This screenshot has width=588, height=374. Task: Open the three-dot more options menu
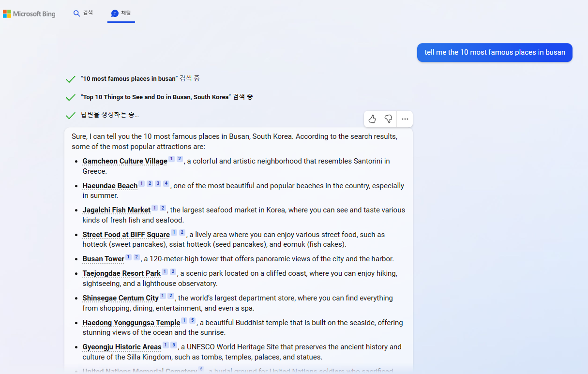[405, 119]
